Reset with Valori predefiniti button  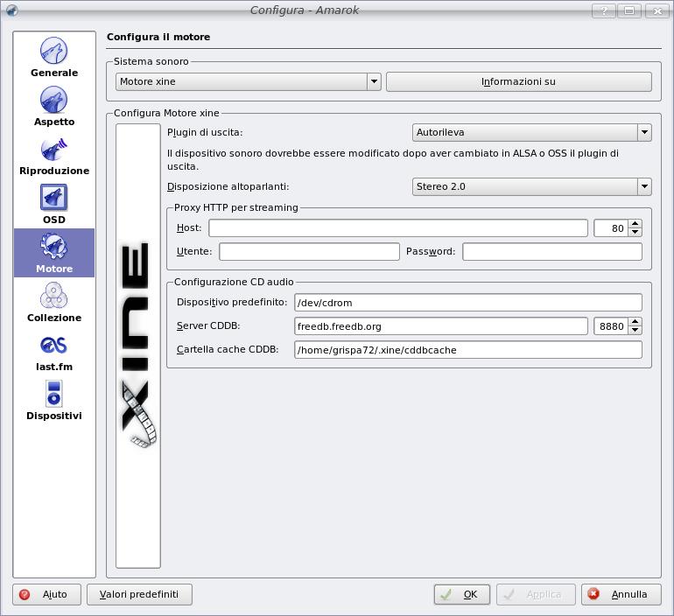(139, 594)
